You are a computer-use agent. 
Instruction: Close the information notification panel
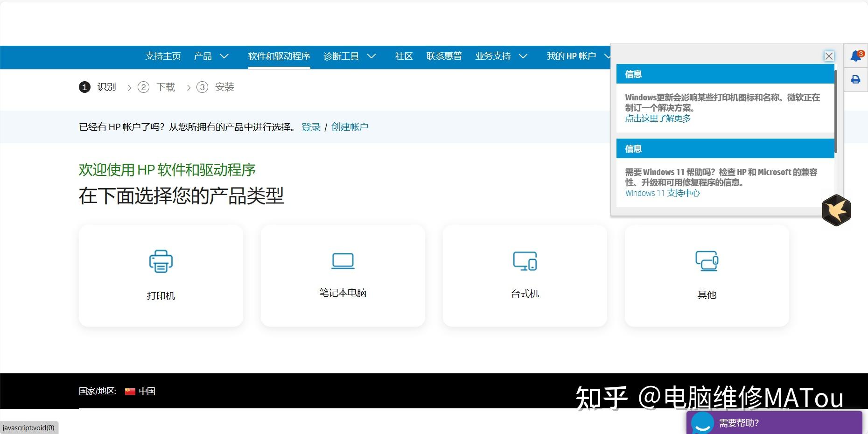[829, 56]
